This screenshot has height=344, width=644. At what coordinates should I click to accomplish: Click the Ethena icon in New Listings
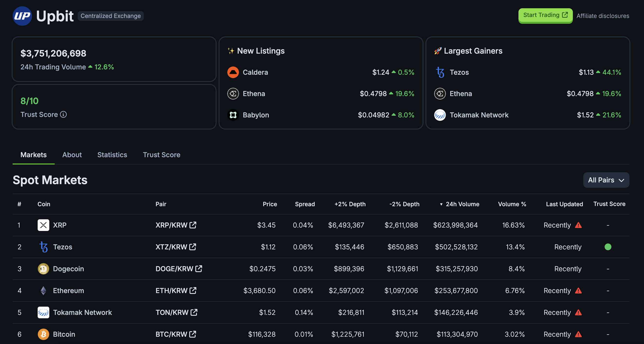233,94
